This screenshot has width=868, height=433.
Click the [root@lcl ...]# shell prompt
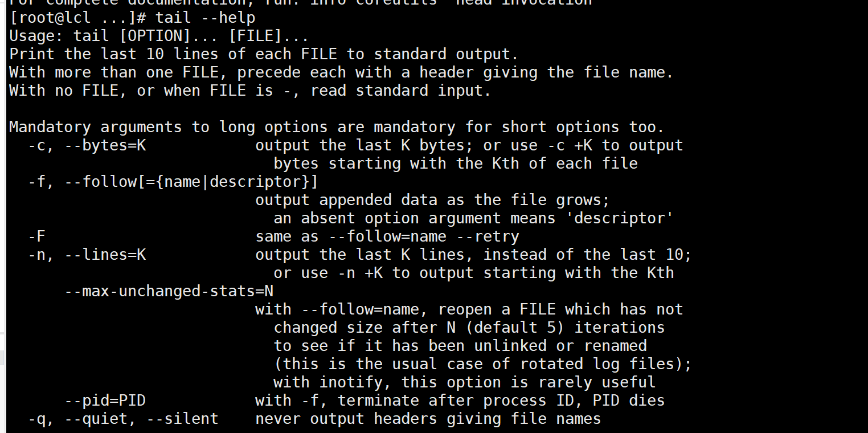(77, 18)
